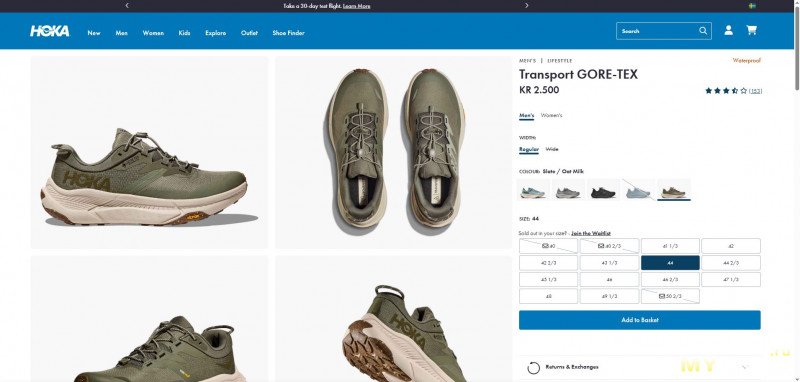
Task: Go to next promo banner message
Action: 527,6
